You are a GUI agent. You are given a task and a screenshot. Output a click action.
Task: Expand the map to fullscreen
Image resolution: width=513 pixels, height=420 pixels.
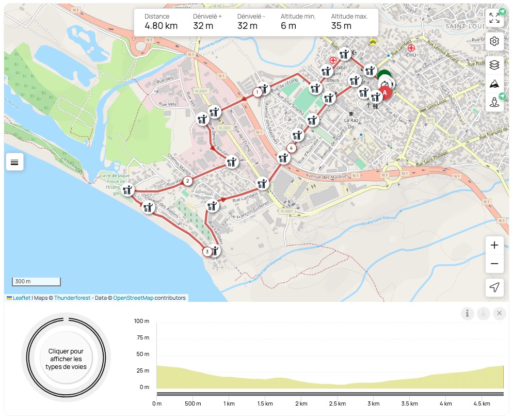pyautogui.click(x=494, y=18)
